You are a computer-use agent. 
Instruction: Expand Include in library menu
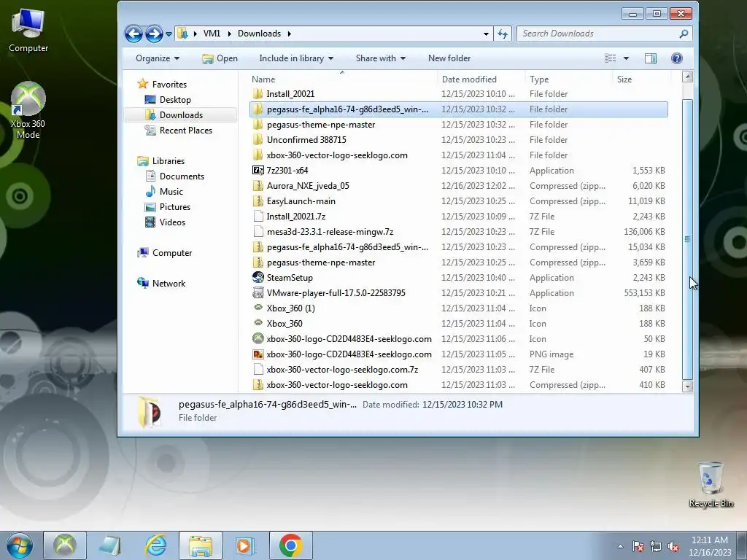[x=296, y=58]
